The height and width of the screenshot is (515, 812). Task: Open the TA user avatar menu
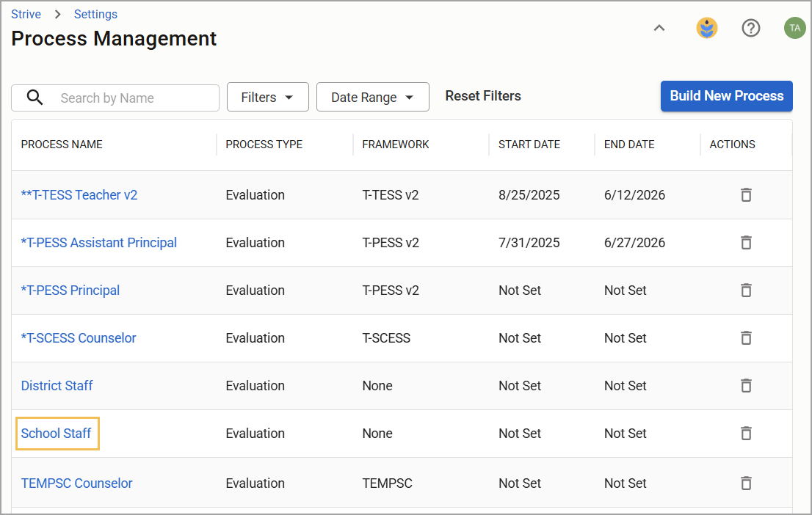click(794, 28)
